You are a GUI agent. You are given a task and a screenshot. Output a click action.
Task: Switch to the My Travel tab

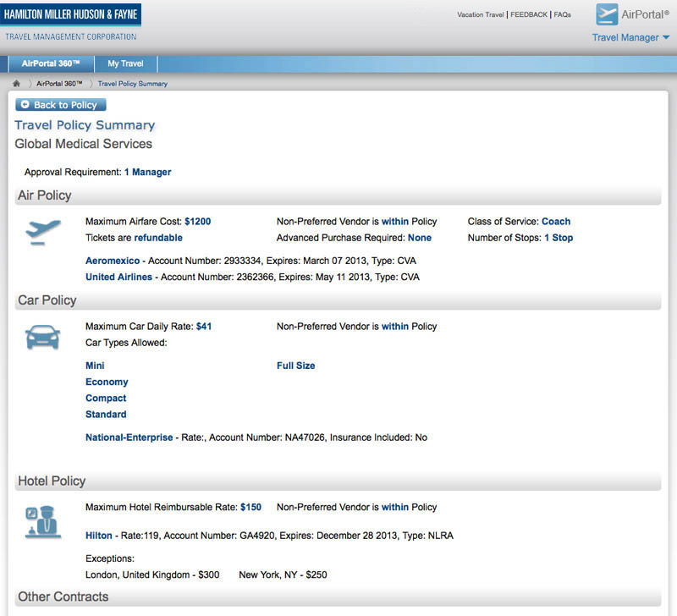(125, 63)
